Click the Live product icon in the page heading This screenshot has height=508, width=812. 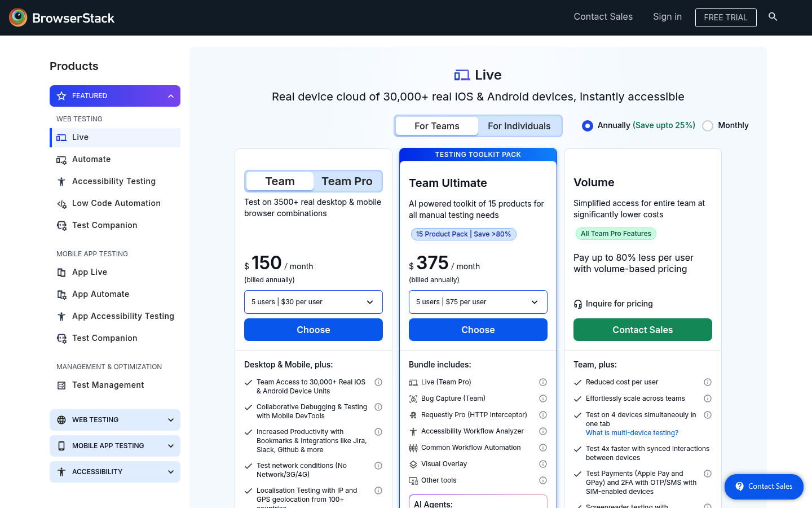[462, 75]
